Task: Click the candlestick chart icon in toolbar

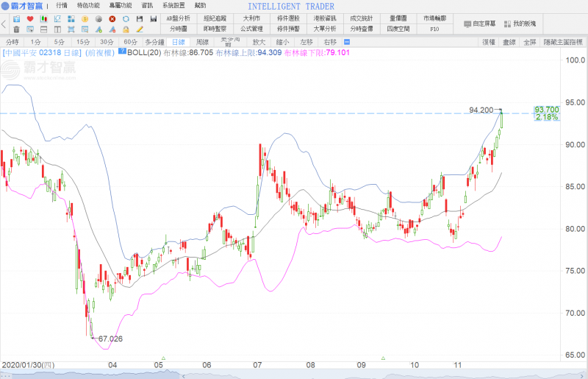Action: [43, 18]
